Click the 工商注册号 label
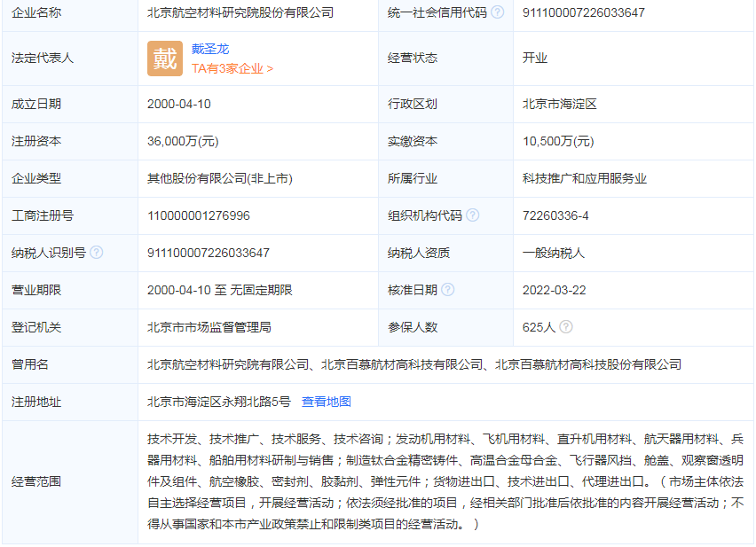 click(x=43, y=215)
